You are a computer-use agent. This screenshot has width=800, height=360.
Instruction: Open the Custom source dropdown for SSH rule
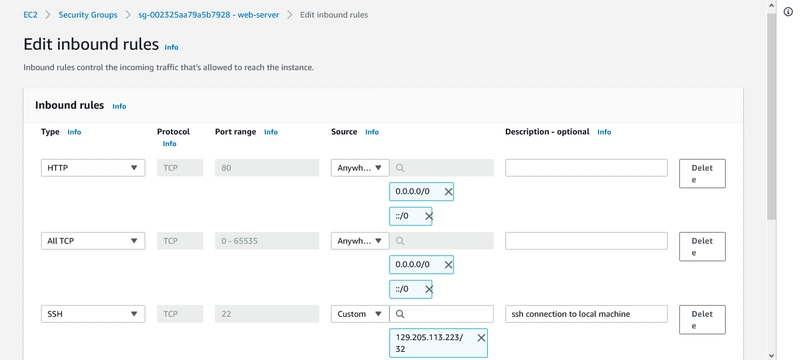[360, 314]
